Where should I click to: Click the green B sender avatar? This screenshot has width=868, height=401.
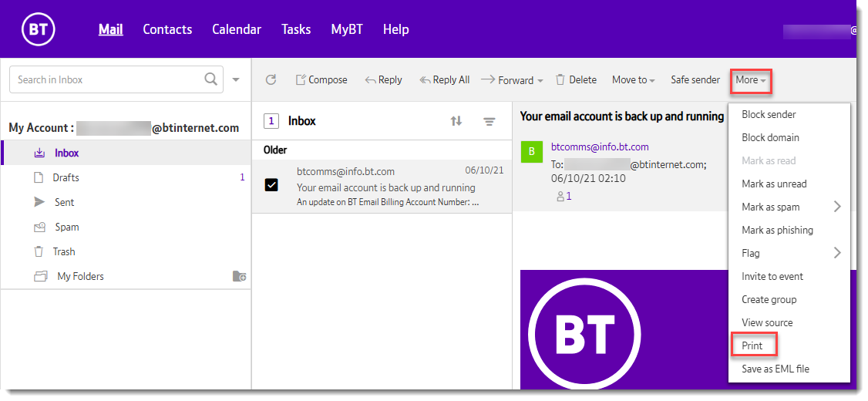[532, 151]
